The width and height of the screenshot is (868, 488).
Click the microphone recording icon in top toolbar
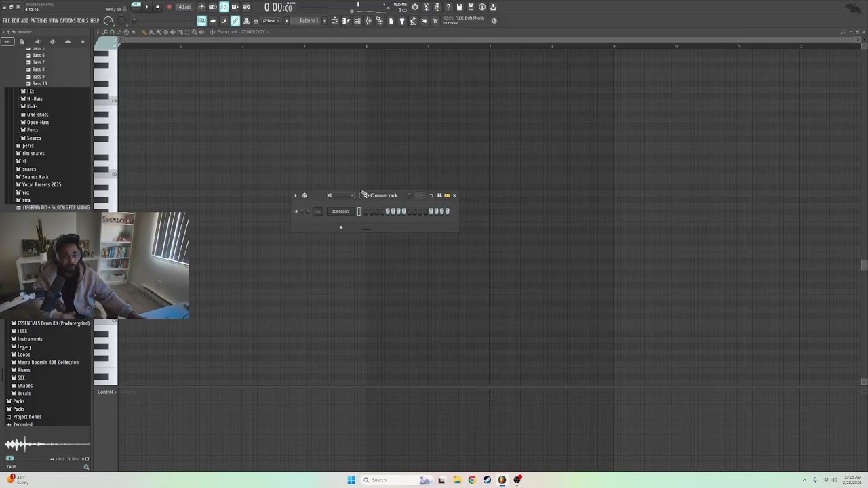tap(437, 7)
